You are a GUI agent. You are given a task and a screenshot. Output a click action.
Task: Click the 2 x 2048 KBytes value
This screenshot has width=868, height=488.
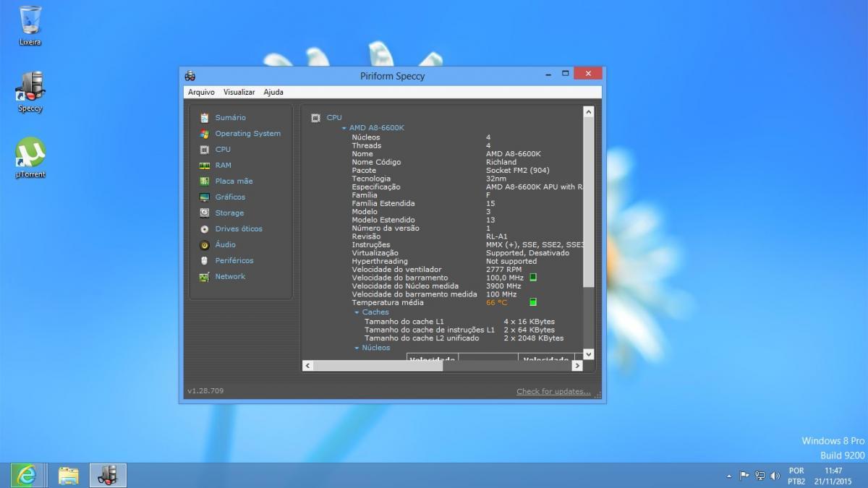[x=534, y=338]
